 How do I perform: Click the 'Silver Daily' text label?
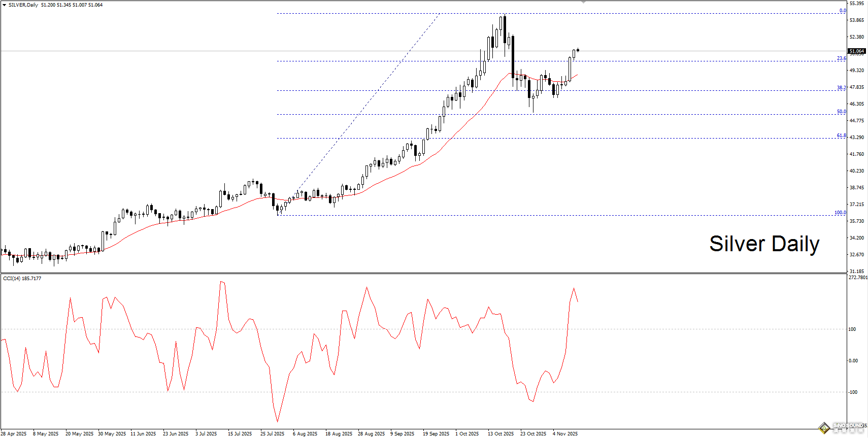[764, 244]
